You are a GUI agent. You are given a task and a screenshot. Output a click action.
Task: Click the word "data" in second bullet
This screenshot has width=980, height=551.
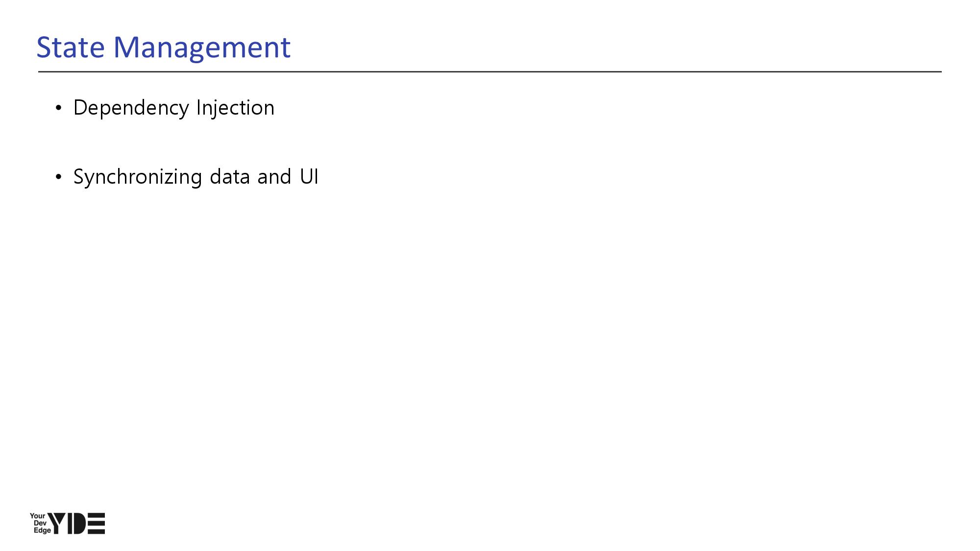tap(230, 177)
